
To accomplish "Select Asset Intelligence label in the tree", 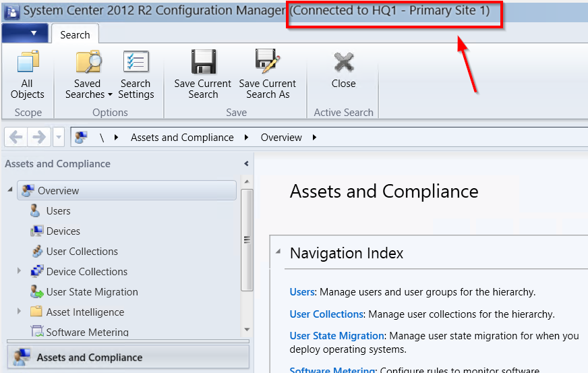I will click(85, 312).
